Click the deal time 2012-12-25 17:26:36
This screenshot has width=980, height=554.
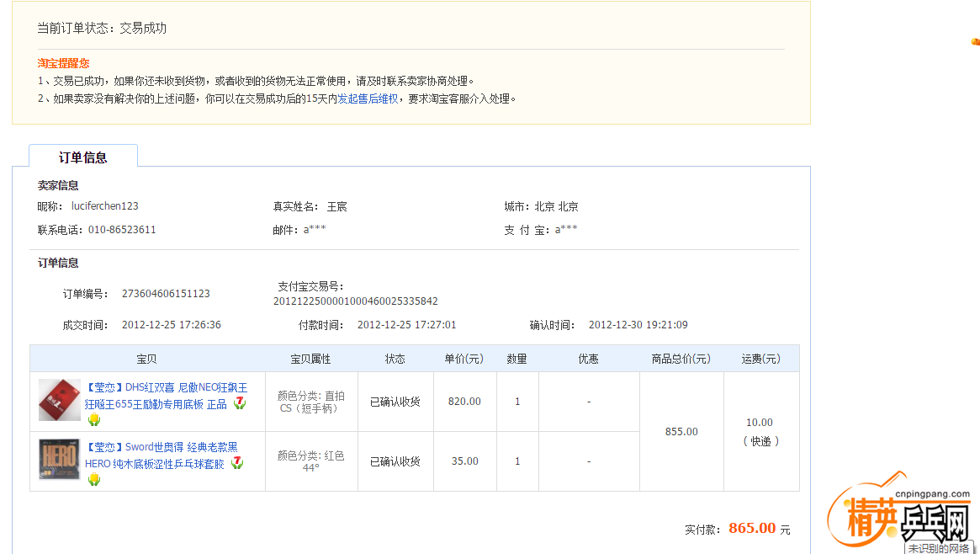pos(172,324)
